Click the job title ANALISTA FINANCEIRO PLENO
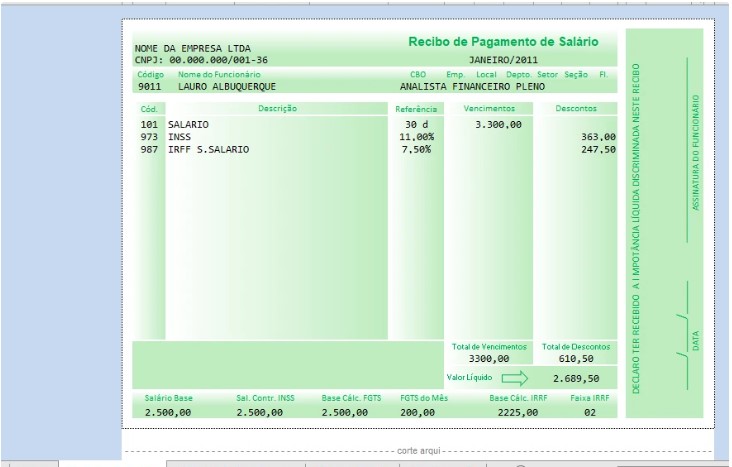Image resolution: width=732 pixels, height=467 pixels. (x=470, y=87)
